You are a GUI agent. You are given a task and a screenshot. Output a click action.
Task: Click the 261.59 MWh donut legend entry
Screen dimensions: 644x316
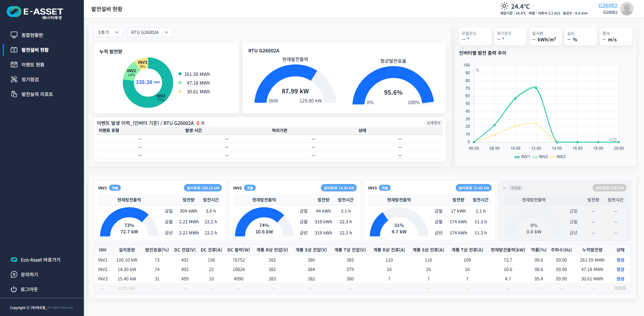pos(194,74)
